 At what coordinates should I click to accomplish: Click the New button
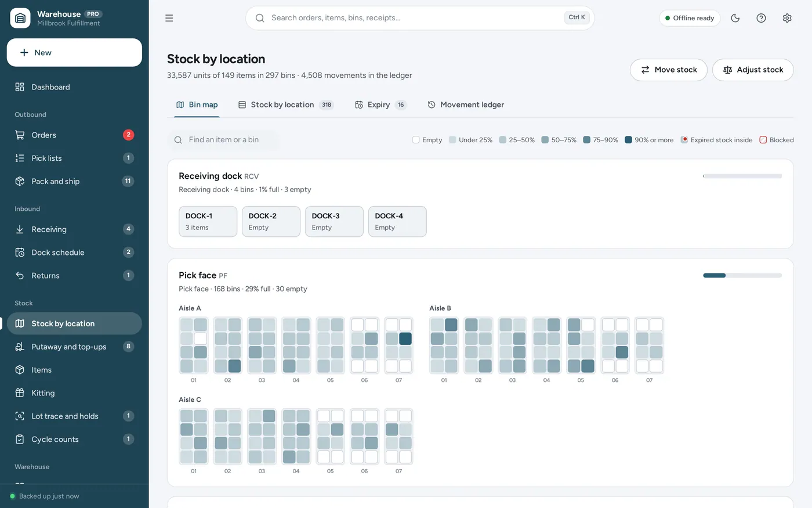pyautogui.click(x=74, y=53)
